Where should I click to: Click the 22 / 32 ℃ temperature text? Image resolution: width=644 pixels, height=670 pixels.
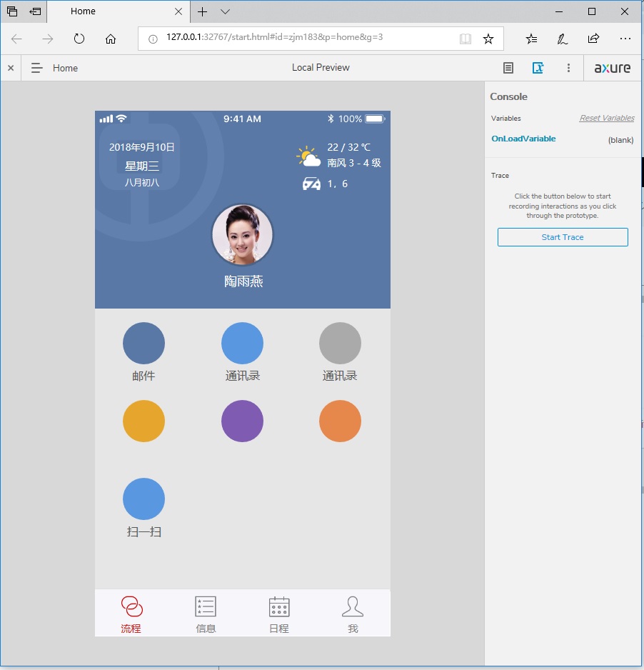point(349,147)
